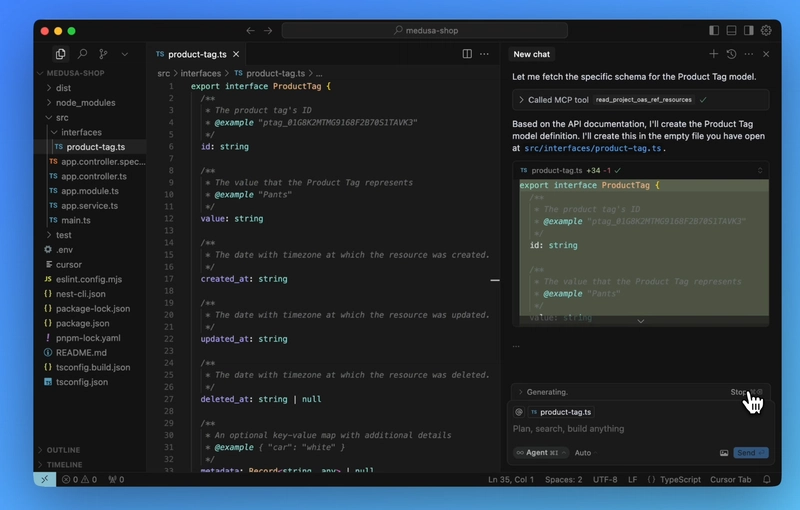Open chat panel more options ellipsis
800x510 pixels.
coord(748,54)
